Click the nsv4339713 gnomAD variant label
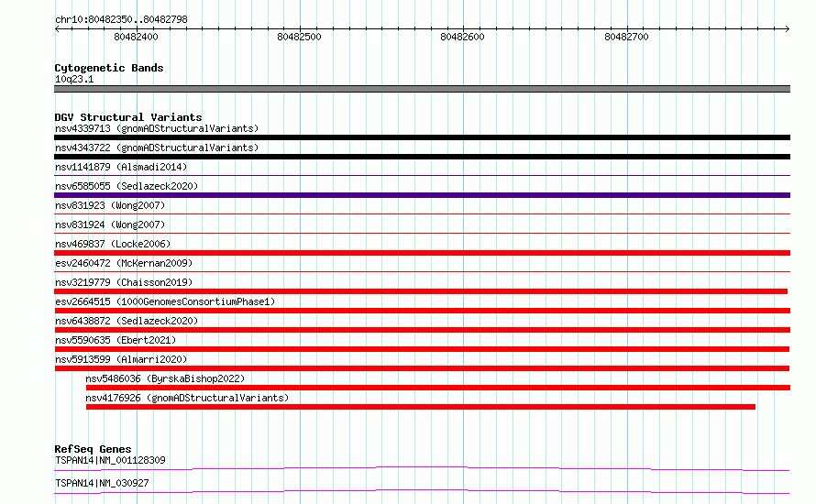Screen dimensions: 816x504 pos(157,128)
